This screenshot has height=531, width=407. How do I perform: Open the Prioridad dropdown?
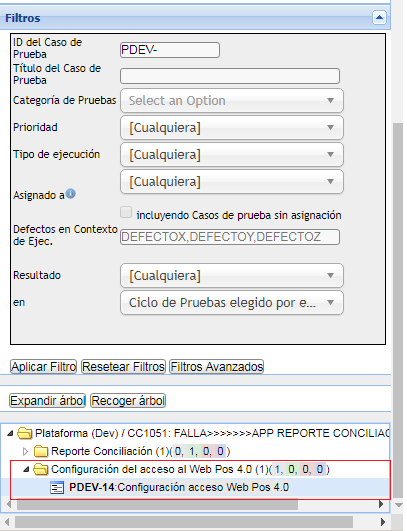[x=232, y=128]
